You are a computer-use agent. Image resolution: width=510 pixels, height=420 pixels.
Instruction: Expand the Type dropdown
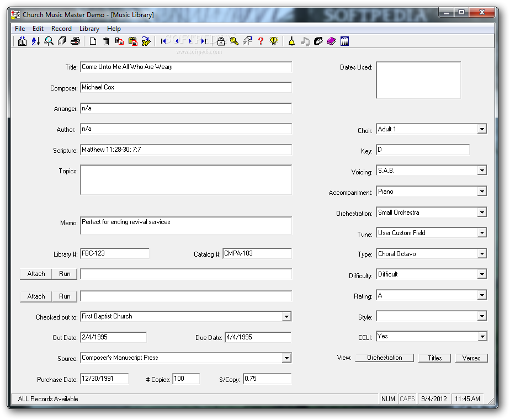coord(482,254)
